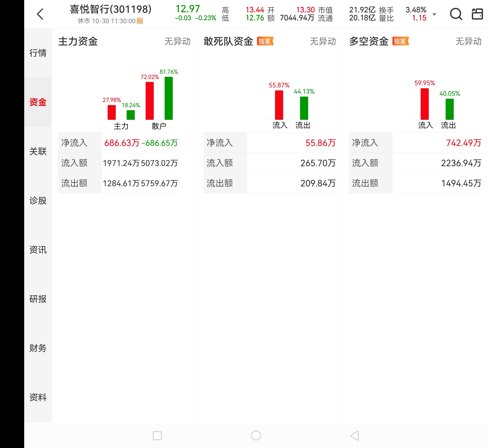Tap the stock title 喜悦智行(301198)

tap(111, 10)
